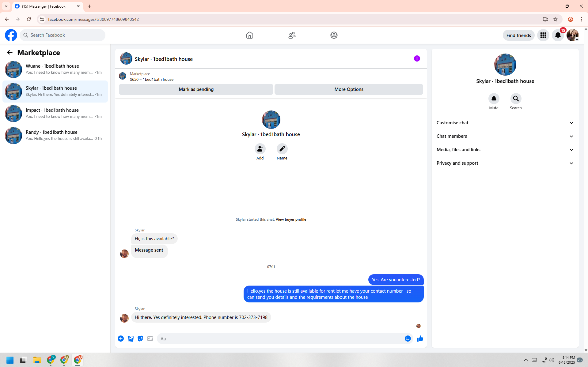
Task: Click the 'Yes. Are you interested?' message
Action: tap(396, 280)
